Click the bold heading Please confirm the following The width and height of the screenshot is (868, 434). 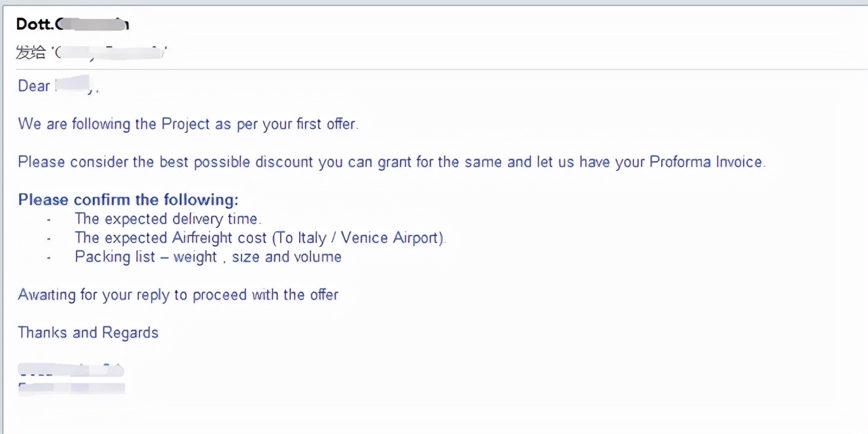pyautogui.click(x=128, y=200)
